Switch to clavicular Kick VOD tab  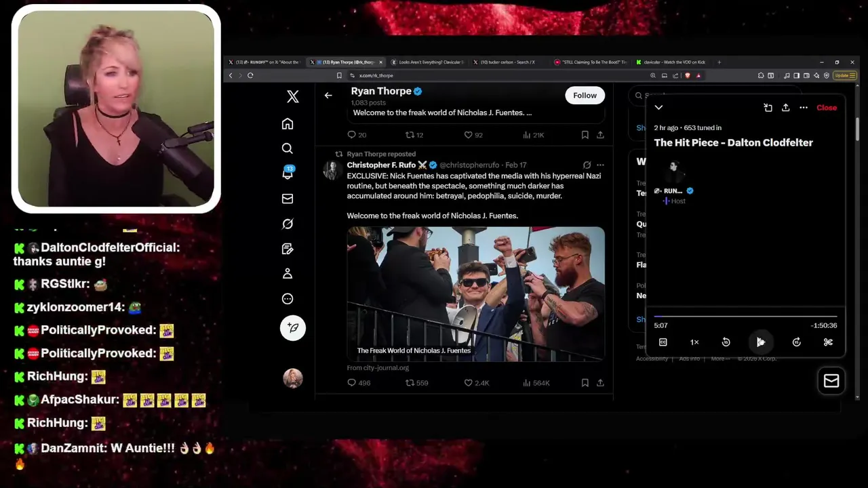click(x=671, y=62)
